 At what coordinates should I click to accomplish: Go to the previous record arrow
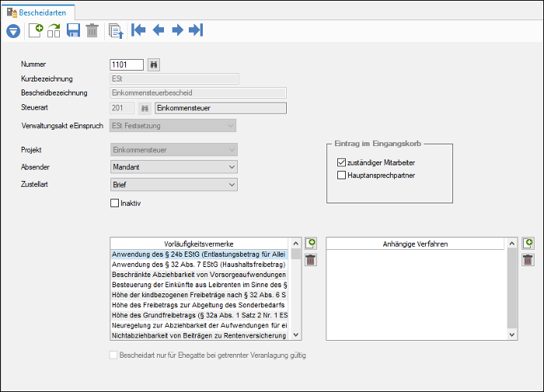click(x=159, y=30)
